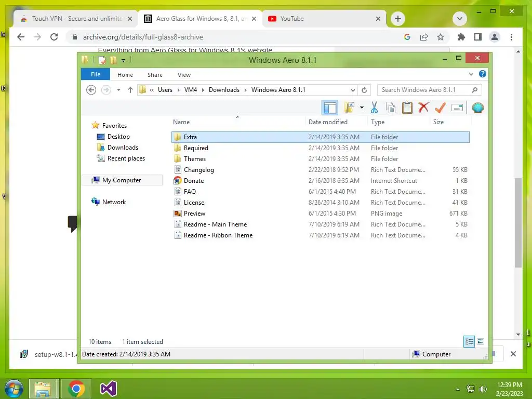Select My Computer in the navigation pane
This screenshot has height=399, width=532.
click(122, 180)
